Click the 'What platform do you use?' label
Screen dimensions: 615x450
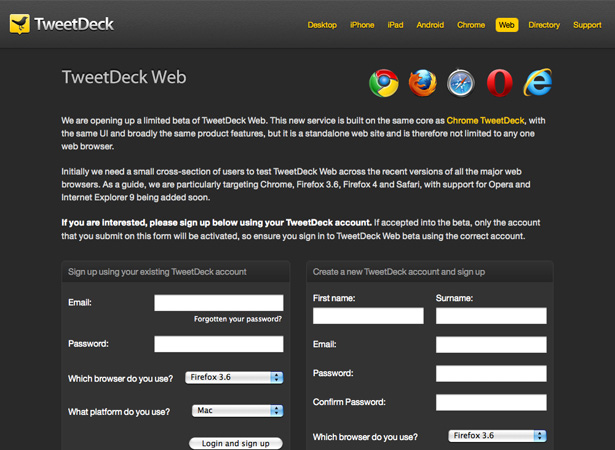point(119,412)
